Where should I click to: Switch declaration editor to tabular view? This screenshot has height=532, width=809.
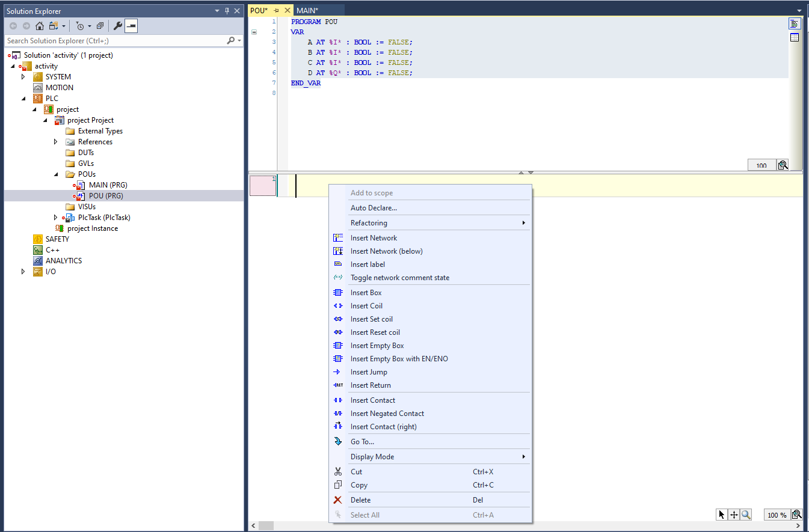pos(795,37)
